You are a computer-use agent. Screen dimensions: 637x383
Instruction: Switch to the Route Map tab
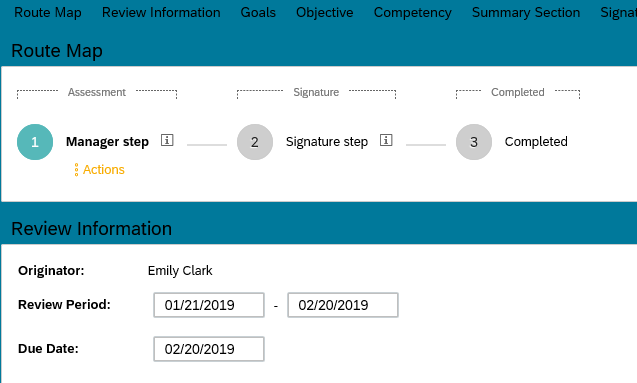pyautogui.click(x=48, y=13)
